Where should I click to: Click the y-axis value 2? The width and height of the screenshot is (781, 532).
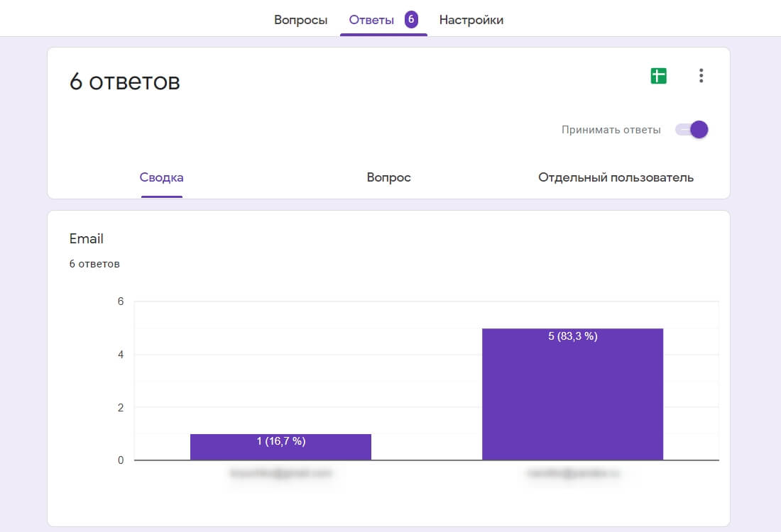[121, 408]
